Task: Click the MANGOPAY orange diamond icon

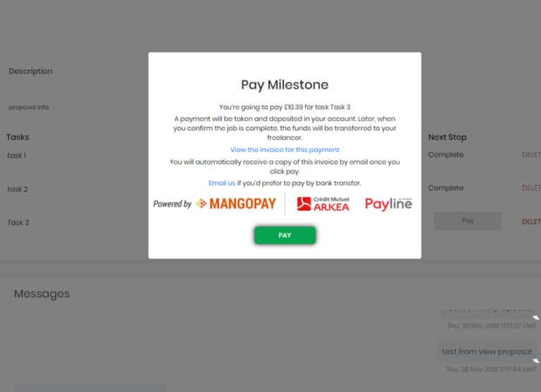Action: (x=201, y=203)
